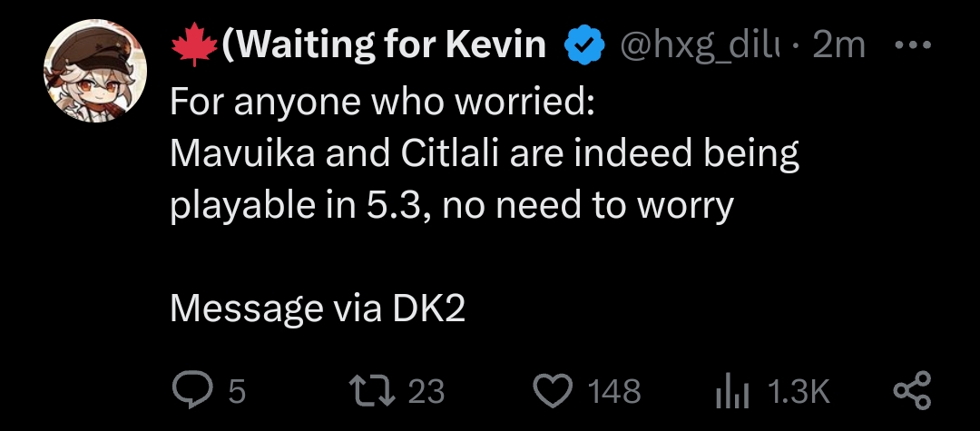
Task: Click the share icon on the post
Action: [912, 391]
